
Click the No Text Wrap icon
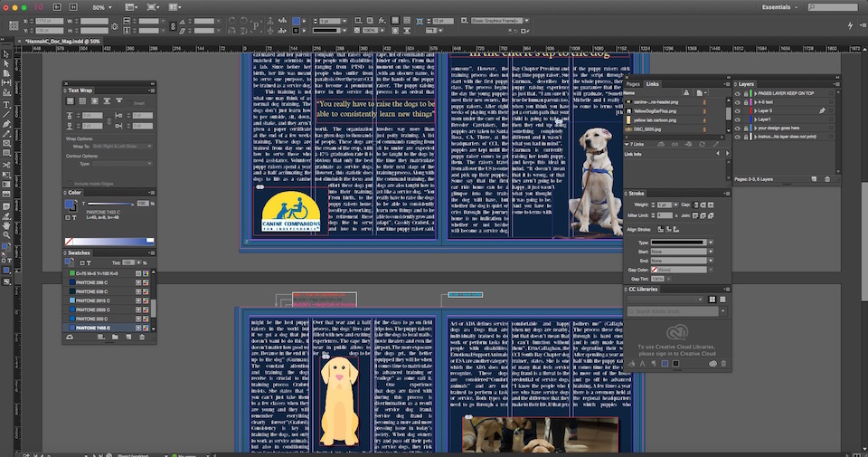pyautogui.click(x=71, y=101)
